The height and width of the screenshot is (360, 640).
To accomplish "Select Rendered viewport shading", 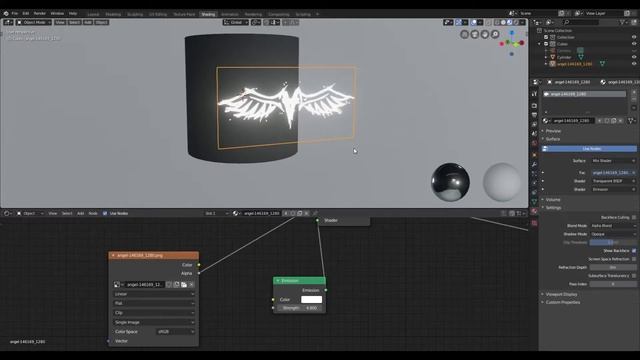I will [x=516, y=22].
